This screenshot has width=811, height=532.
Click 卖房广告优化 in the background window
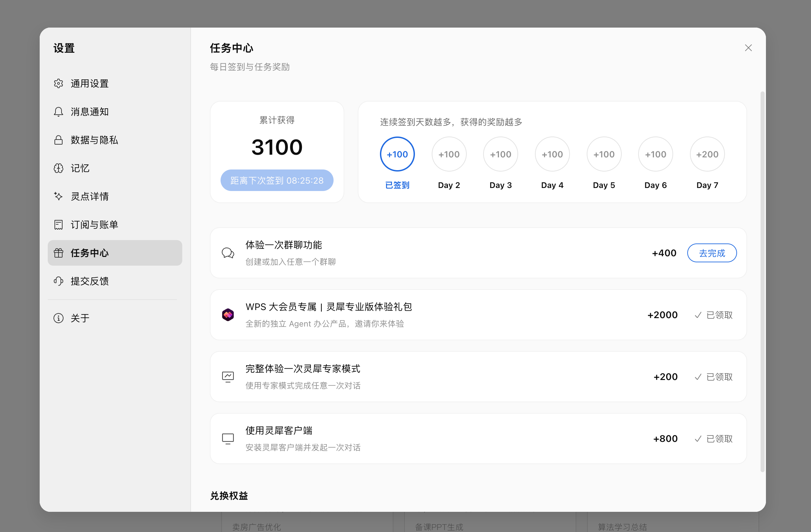tap(257, 527)
